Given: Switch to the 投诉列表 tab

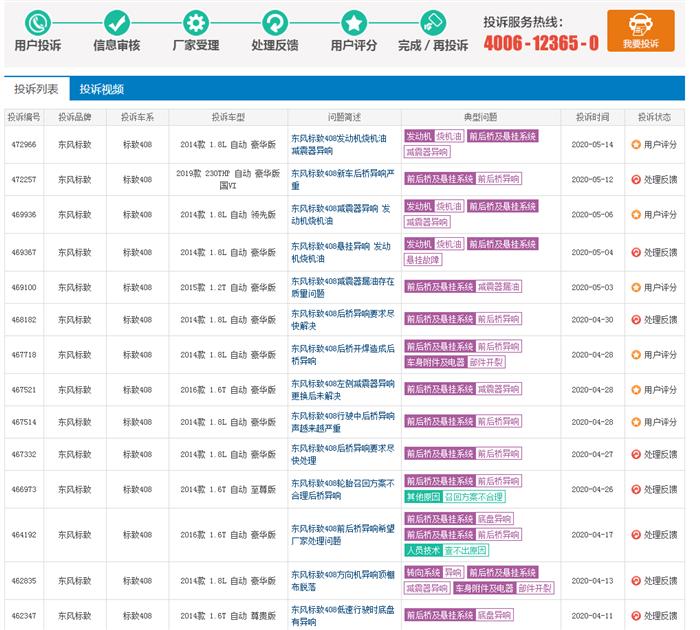Looking at the screenshot, I should pyautogui.click(x=37, y=89).
